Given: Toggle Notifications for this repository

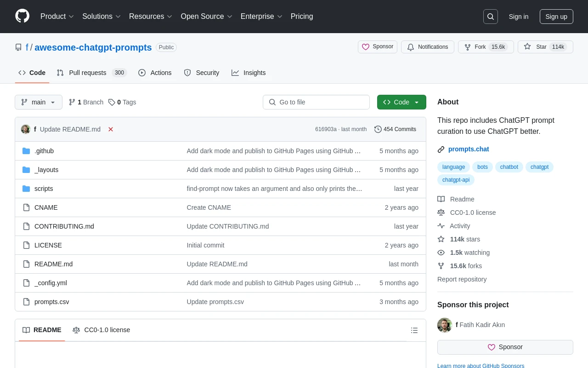Looking at the screenshot, I should coord(427,47).
